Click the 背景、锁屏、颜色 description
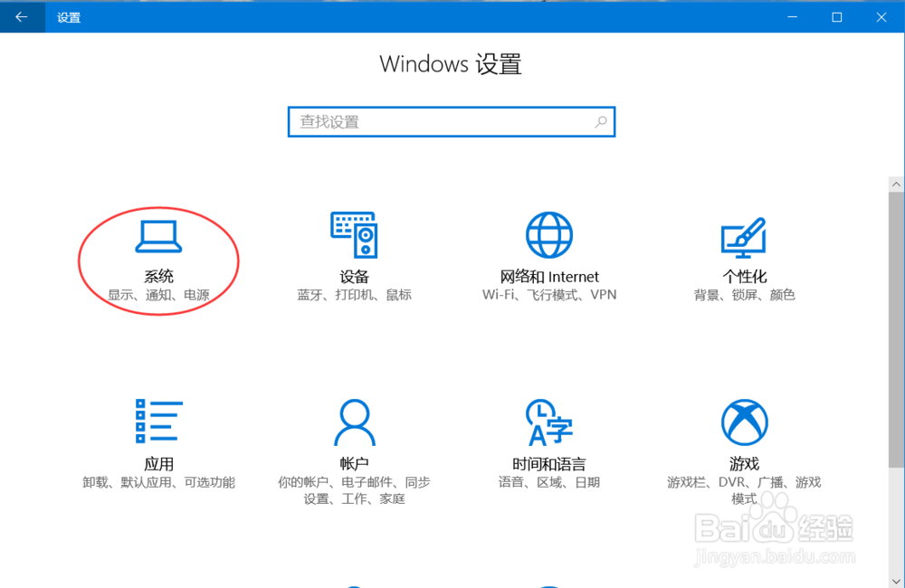This screenshot has width=905, height=588. pos(744,295)
